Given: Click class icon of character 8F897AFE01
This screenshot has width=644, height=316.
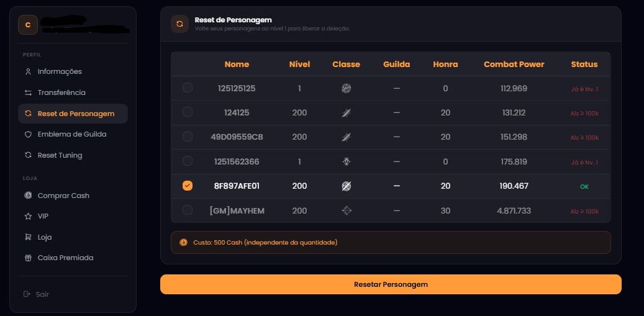Looking at the screenshot, I should coord(346,186).
